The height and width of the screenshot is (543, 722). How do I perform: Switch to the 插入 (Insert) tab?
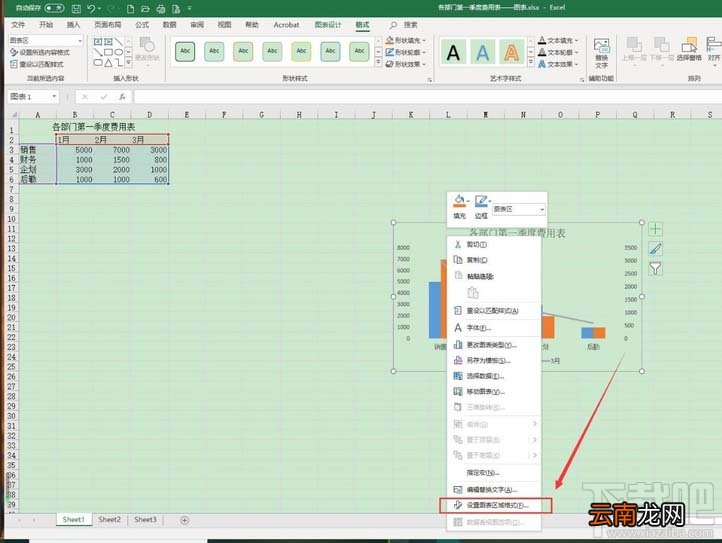coord(73,25)
